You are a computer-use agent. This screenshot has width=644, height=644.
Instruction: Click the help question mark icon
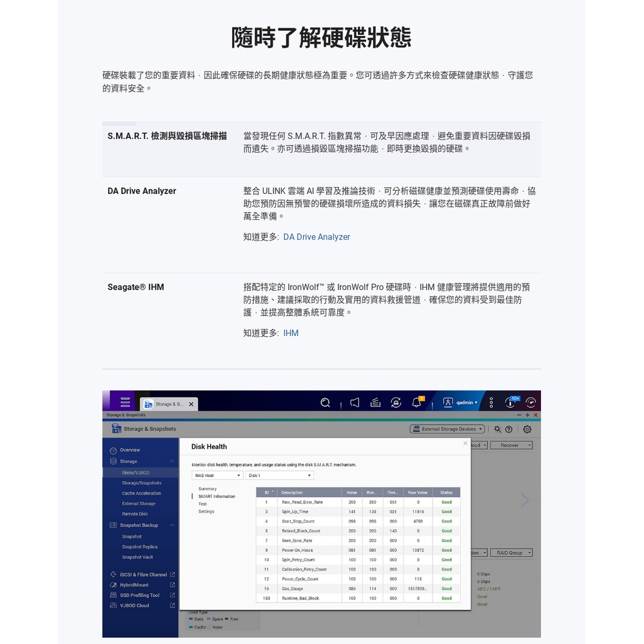(509, 429)
